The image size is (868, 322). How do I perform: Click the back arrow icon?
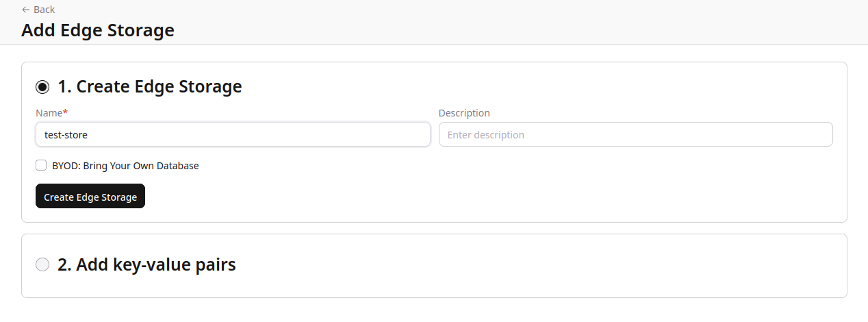pos(26,10)
